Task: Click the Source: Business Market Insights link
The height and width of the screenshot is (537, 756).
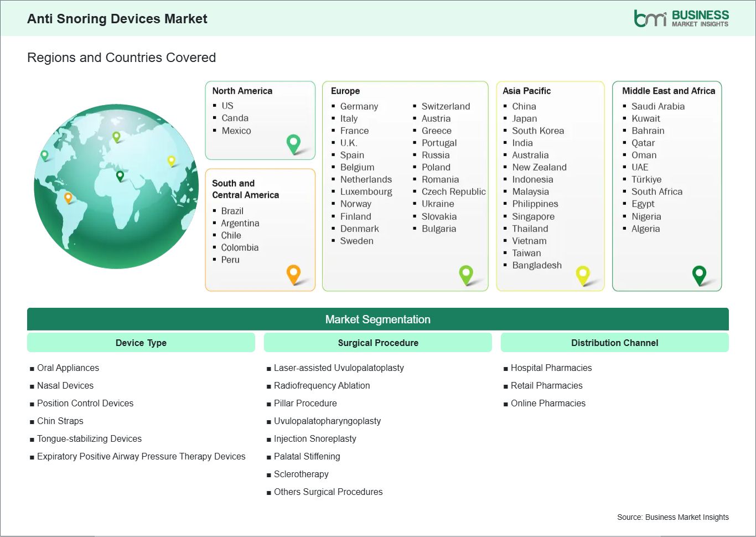Action: [x=673, y=517]
